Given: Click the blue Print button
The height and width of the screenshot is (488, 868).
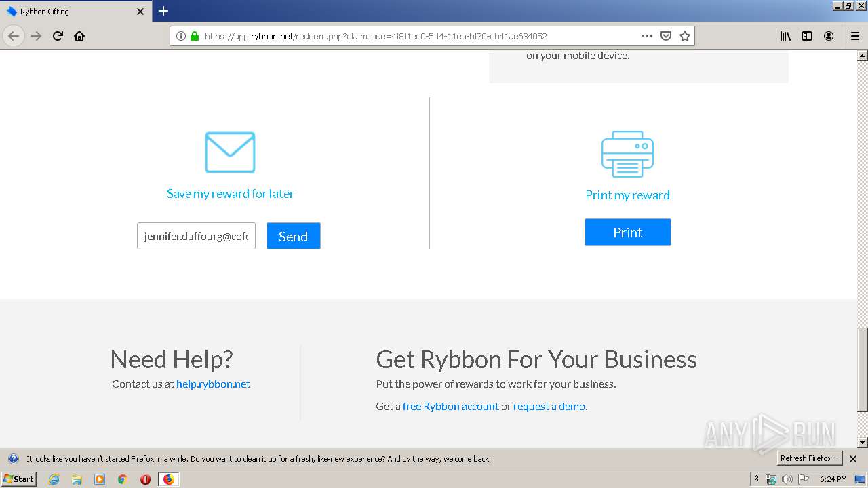Looking at the screenshot, I should point(627,232).
